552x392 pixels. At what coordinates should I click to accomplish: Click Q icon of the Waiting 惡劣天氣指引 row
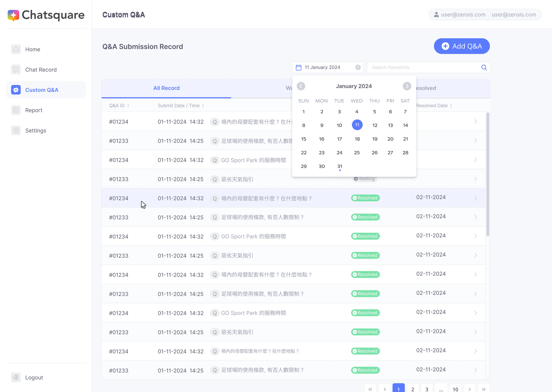215,179
